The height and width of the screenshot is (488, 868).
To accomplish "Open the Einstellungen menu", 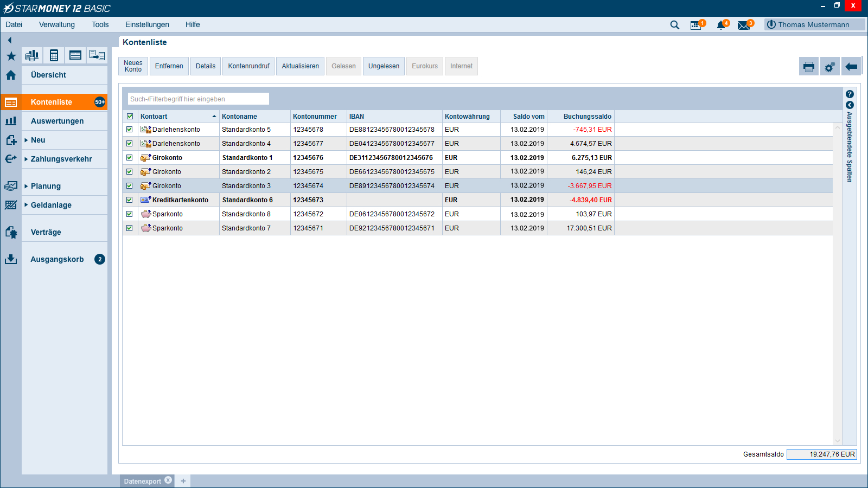I will [147, 24].
